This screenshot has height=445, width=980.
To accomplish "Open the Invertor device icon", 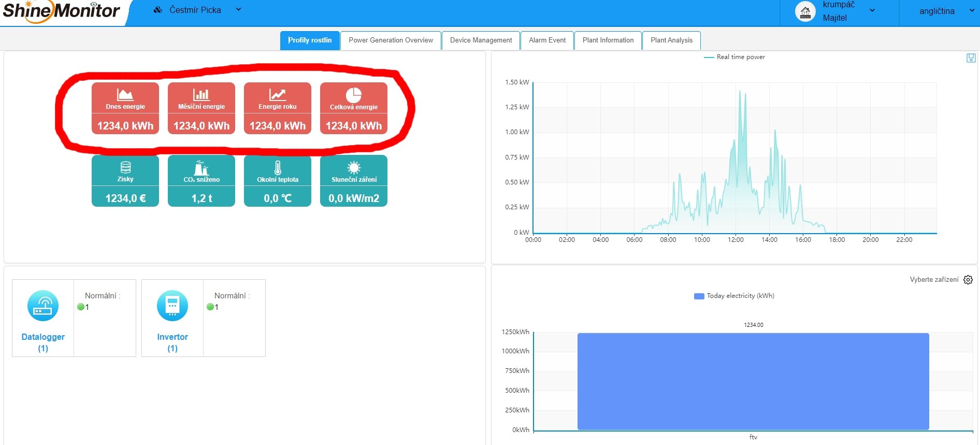I will pyautogui.click(x=172, y=306).
